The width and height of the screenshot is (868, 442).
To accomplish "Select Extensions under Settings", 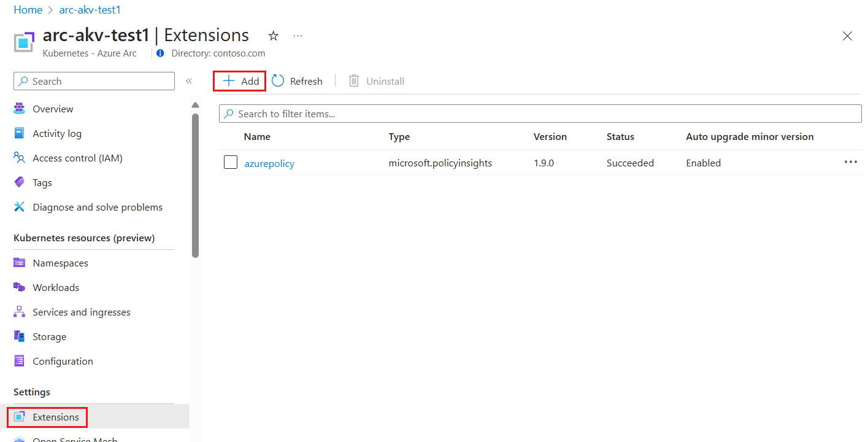I will 56,417.
